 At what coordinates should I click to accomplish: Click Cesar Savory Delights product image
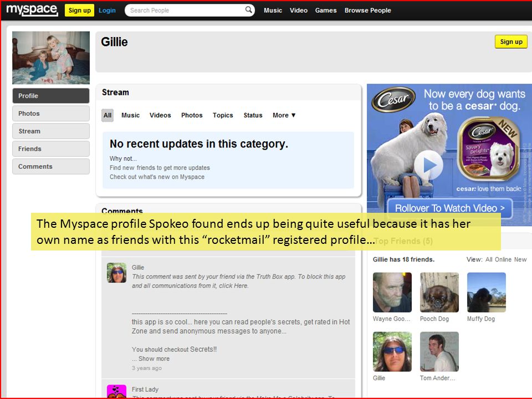[x=489, y=148]
